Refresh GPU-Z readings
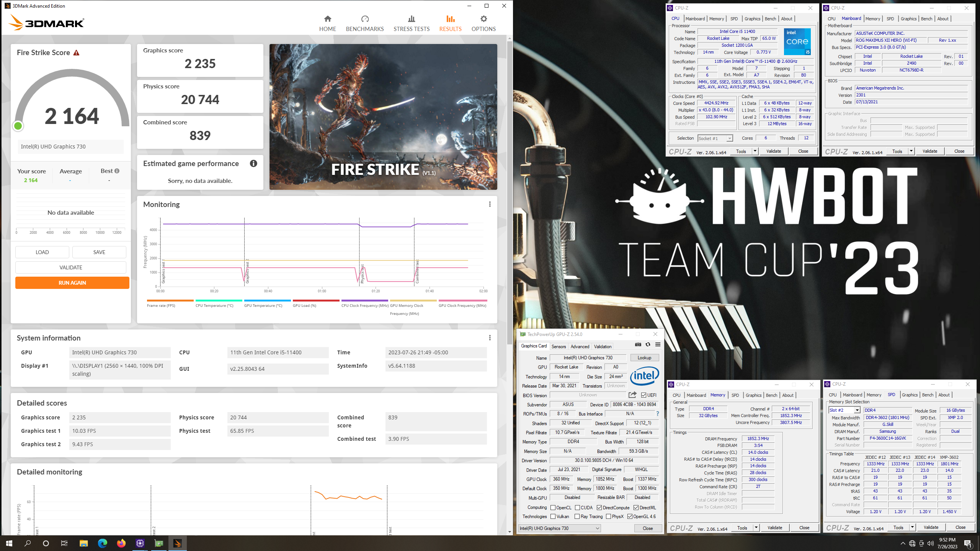This screenshot has height=551, width=980. point(648,344)
